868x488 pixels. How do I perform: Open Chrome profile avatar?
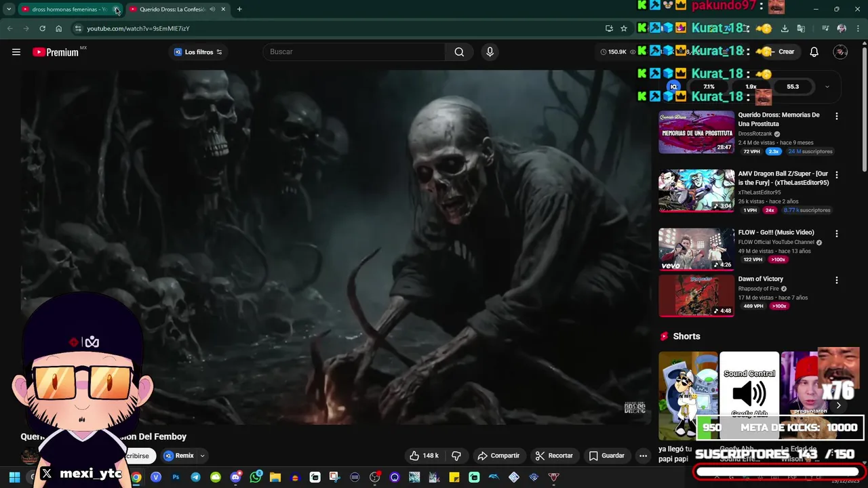[x=842, y=28]
